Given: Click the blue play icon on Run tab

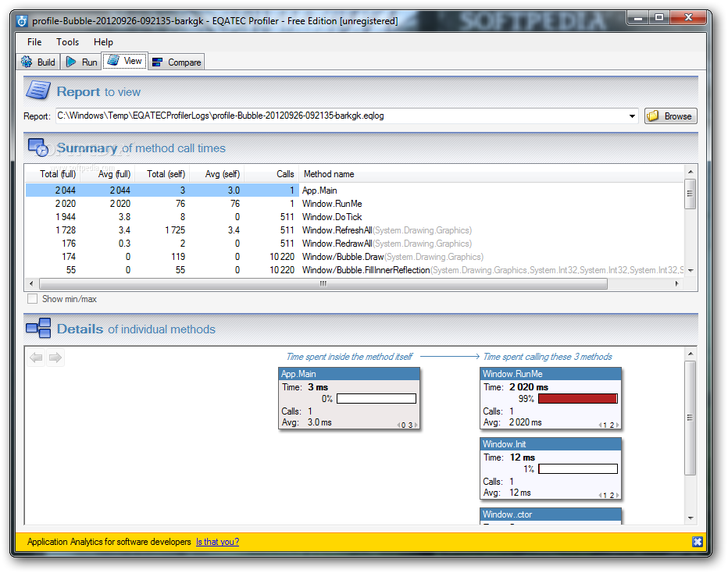Looking at the screenshot, I should pyautogui.click(x=70, y=62).
